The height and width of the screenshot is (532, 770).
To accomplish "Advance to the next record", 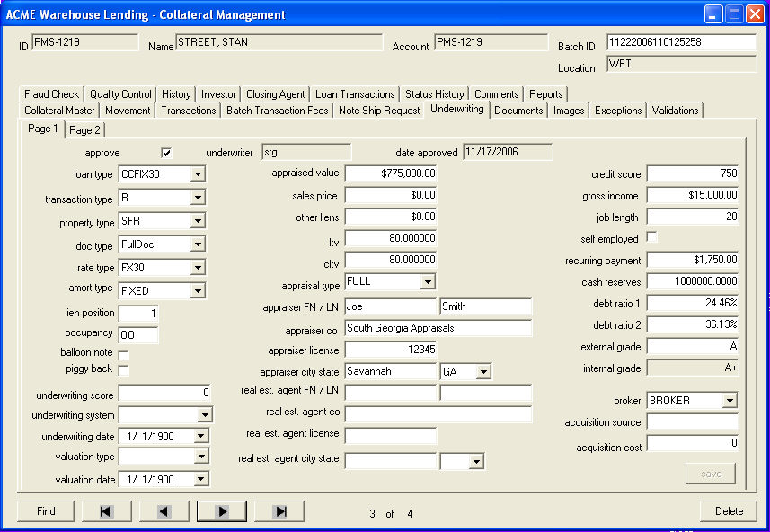I will [x=221, y=511].
